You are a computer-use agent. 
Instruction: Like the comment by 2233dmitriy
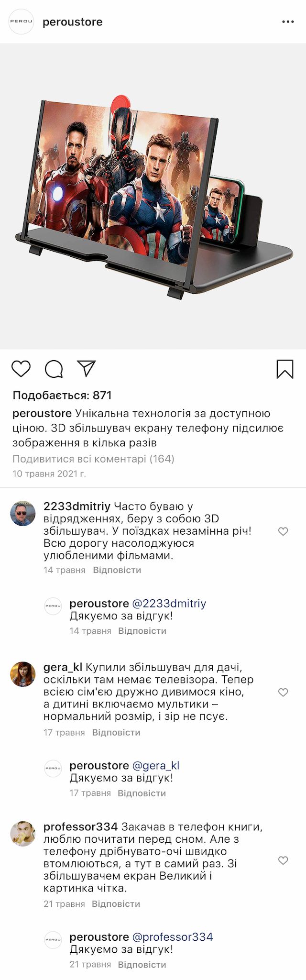[x=283, y=531]
